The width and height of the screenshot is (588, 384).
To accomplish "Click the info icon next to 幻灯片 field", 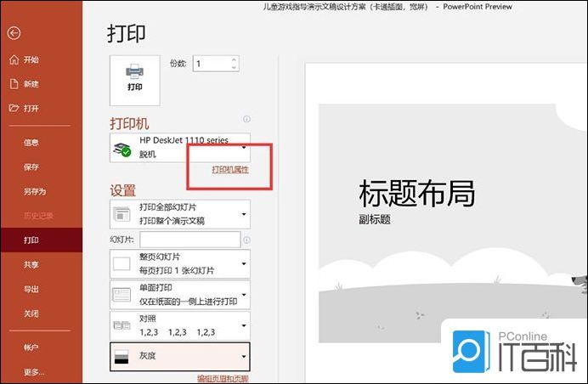I will tap(246, 240).
